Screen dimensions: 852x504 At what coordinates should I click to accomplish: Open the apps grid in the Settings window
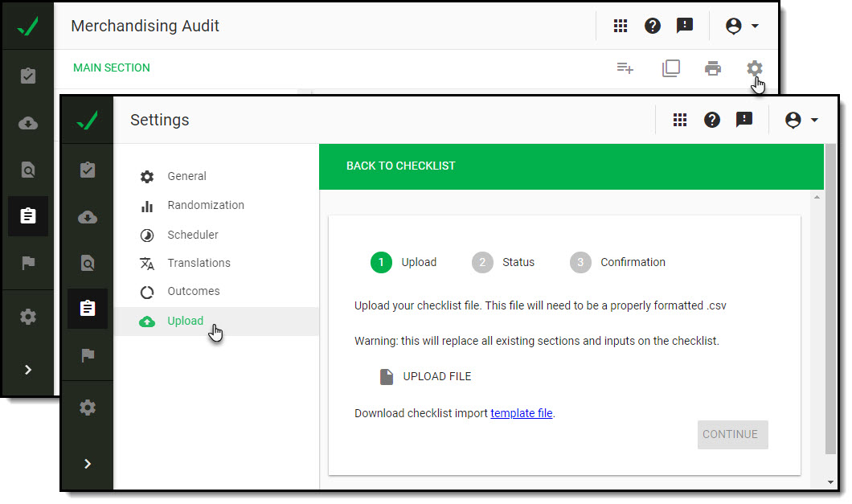680,119
